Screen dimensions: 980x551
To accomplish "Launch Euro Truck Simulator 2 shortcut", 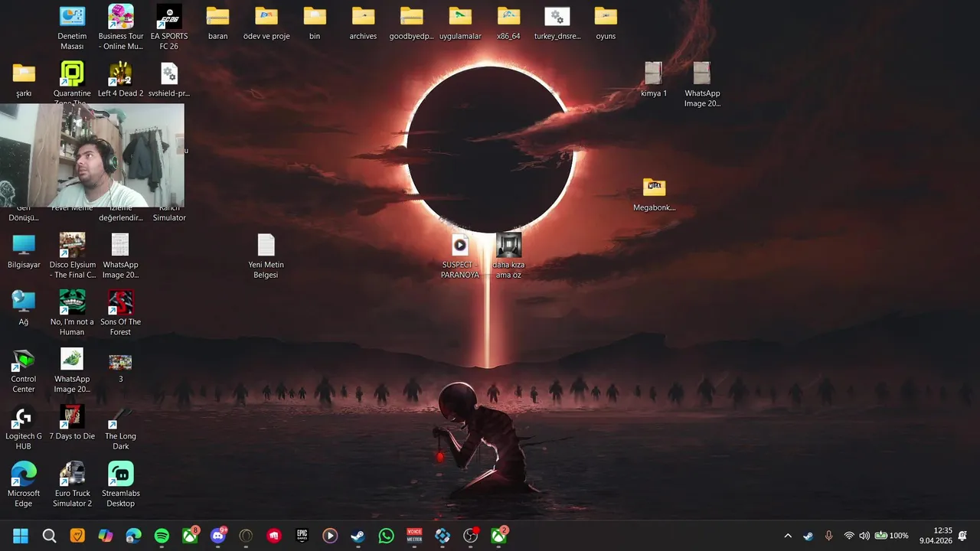I will pos(72,484).
